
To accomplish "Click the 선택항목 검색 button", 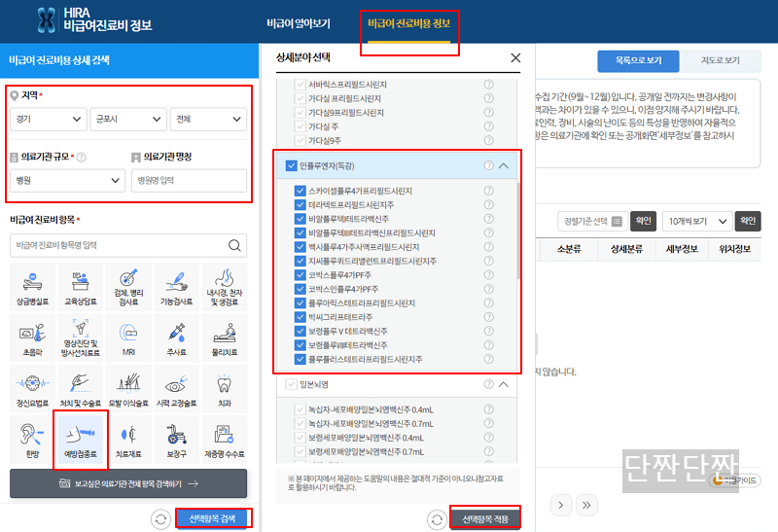I will point(212,518).
